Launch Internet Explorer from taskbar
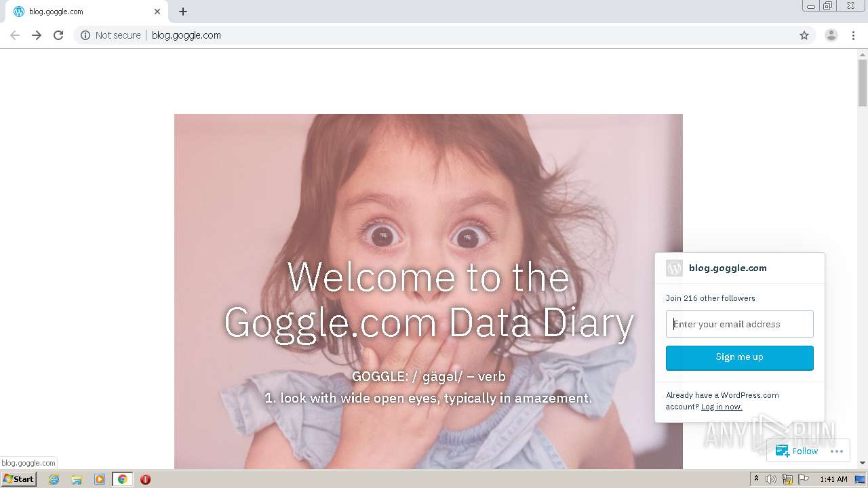The width and height of the screenshot is (868, 488). click(x=54, y=479)
